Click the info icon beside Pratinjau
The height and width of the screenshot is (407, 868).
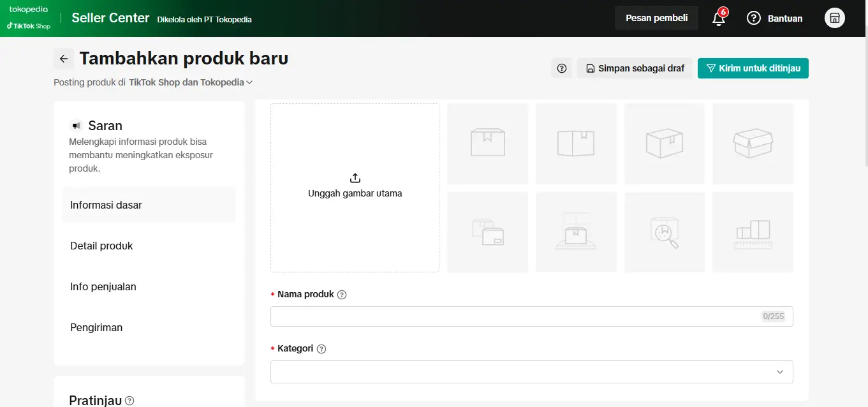(x=129, y=401)
